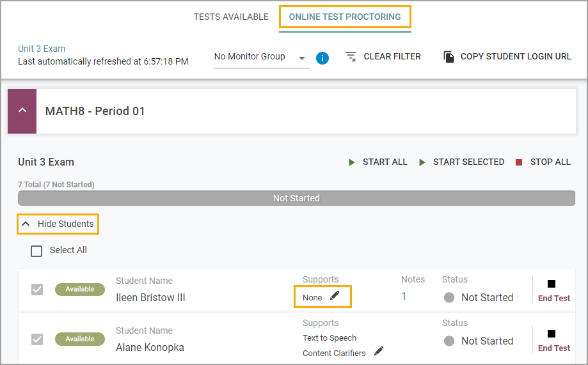Collapse the Hide Students list

58,224
